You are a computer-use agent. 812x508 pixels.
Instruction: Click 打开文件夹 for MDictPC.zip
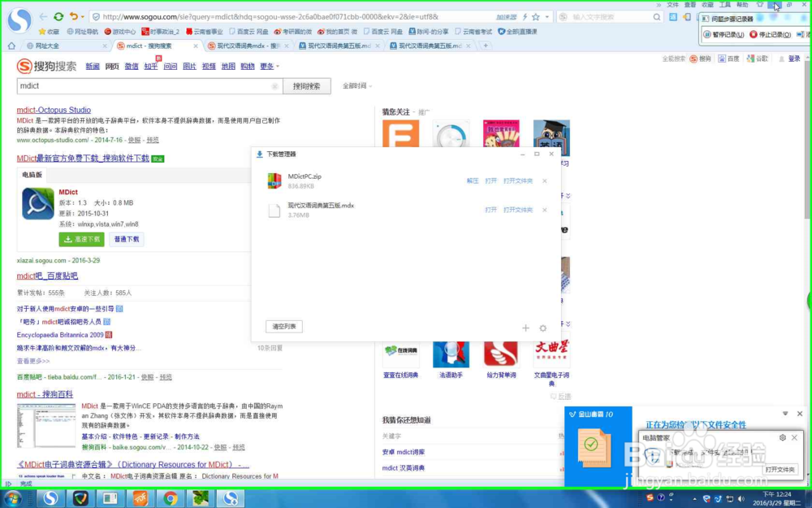click(518, 181)
